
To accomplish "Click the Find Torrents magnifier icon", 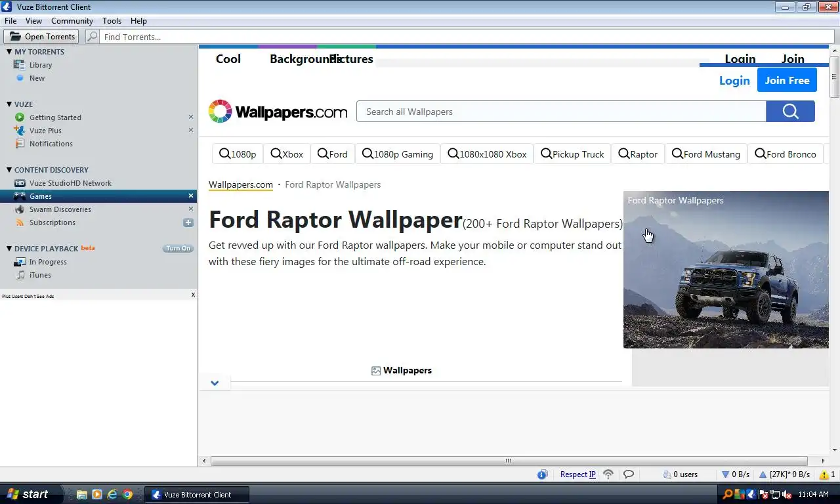I will click(93, 37).
